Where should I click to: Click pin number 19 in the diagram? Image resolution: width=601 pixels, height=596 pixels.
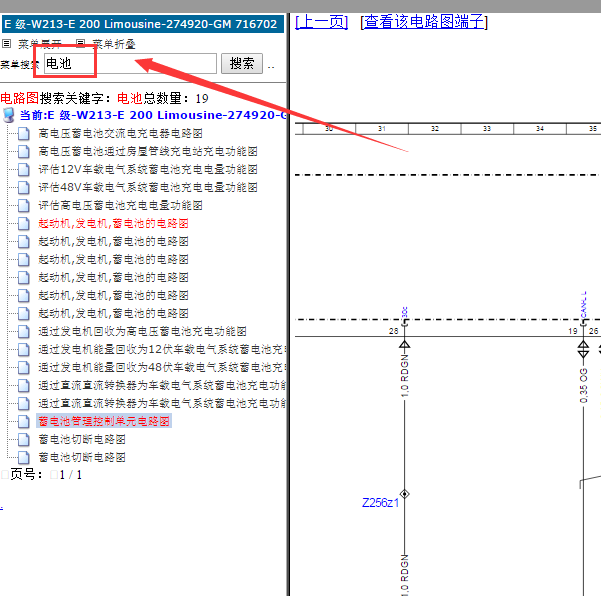573,331
